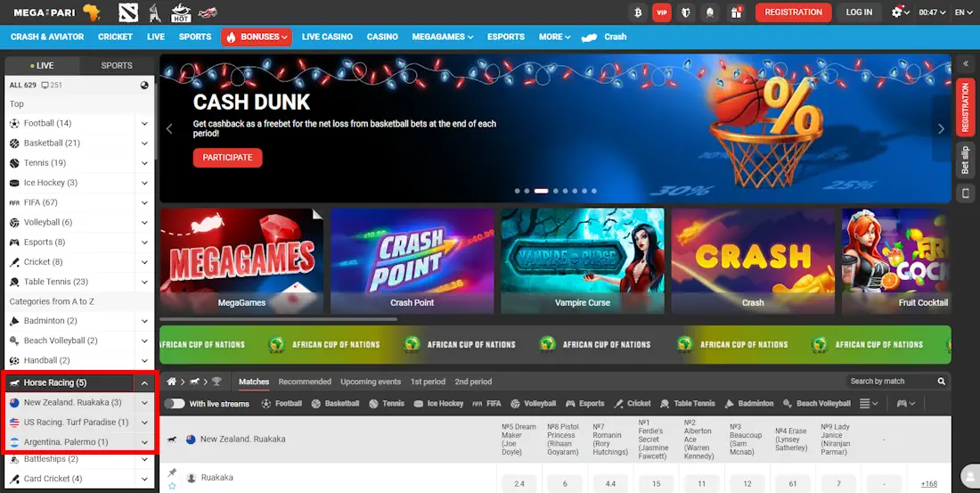Click the pie chart icon near ALL 629
The height and width of the screenshot is (493, 980).
pos(144,85)
